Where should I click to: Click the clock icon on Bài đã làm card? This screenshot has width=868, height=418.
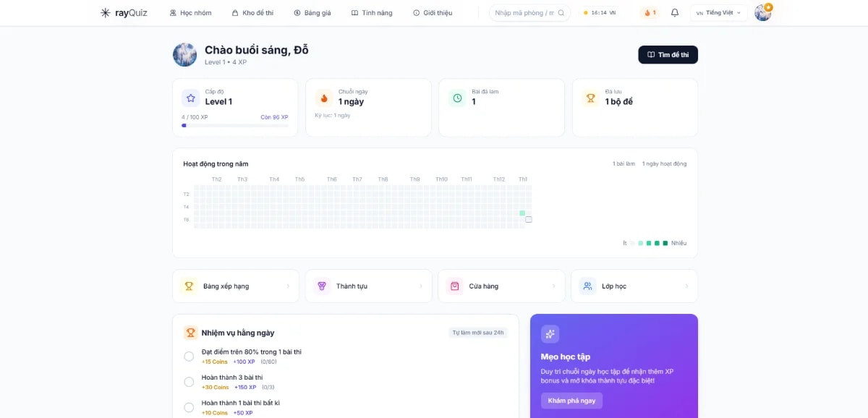coord(456,98)
